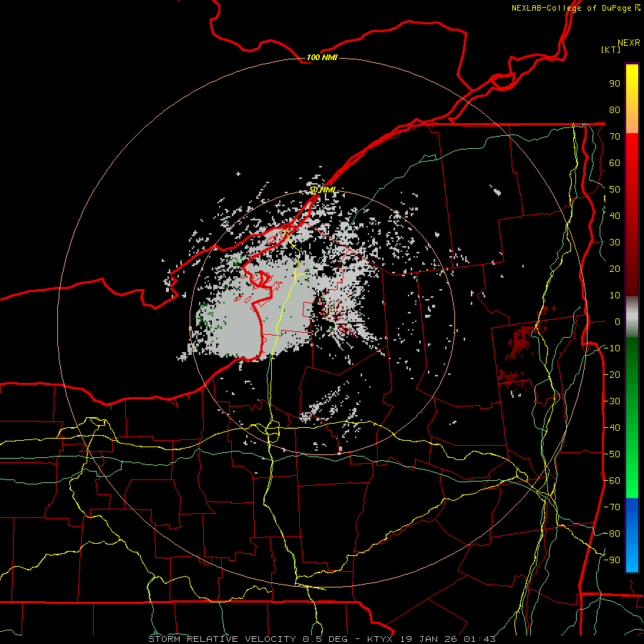Select the 20 value on velocity scale
The image size is (644, 644).
click(615, 268)
